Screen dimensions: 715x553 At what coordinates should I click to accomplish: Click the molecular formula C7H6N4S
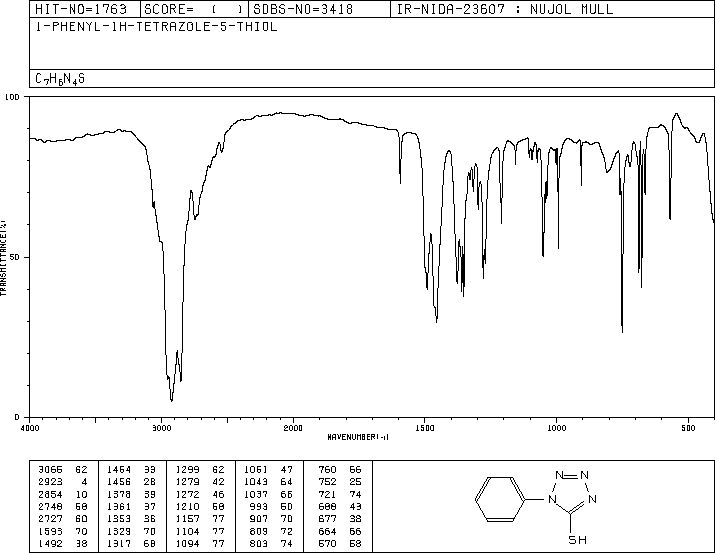[60, 79]
